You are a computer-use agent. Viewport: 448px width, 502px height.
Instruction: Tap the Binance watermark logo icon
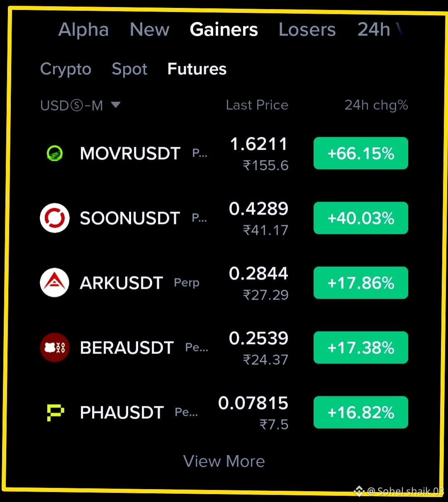pyautogui.click(x=359, y=491)
